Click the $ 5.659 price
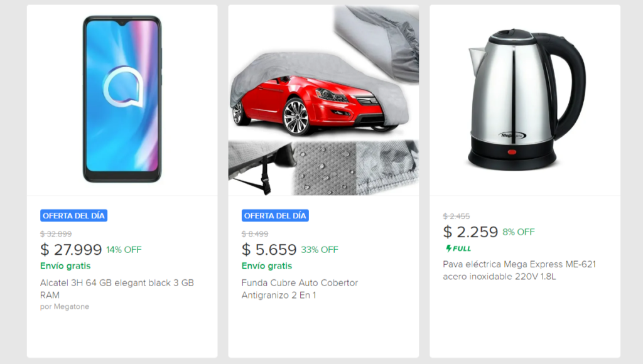The width and height of the screenshot is (643, 364). [x=269, y=250]
